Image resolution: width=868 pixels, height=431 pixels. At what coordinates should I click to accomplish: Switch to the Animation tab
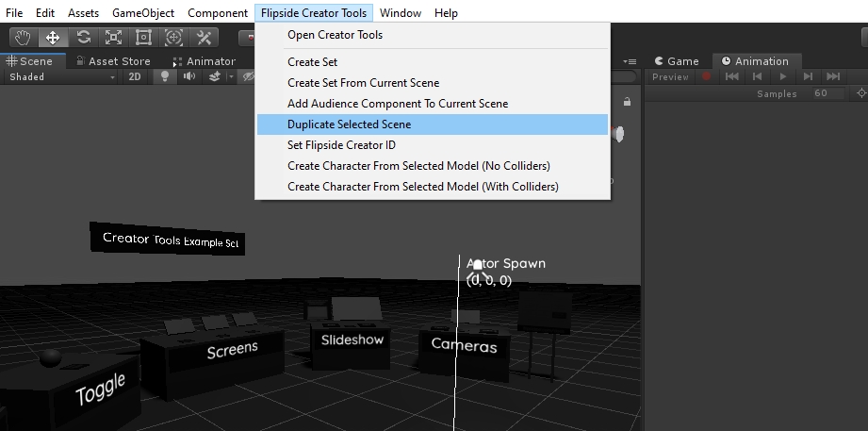[x=756, y=61]
